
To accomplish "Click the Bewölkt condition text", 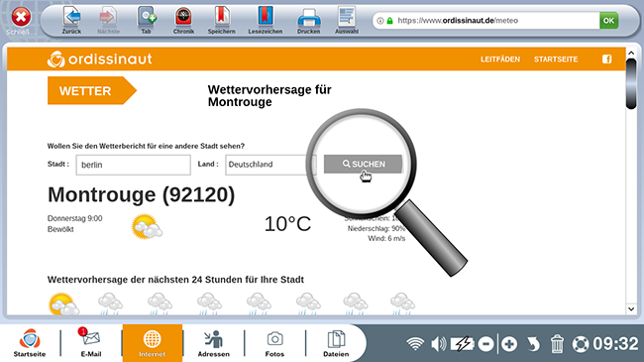I will [x=60, y=229].
